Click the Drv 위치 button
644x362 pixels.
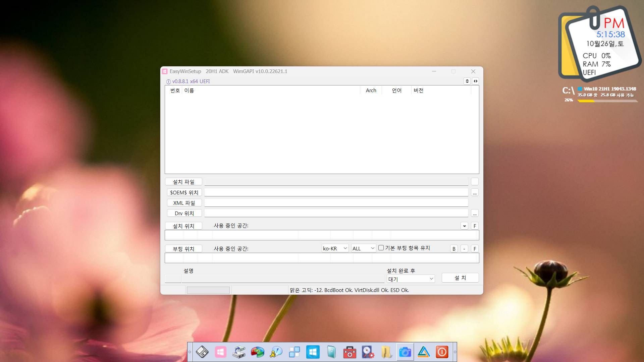184,213
